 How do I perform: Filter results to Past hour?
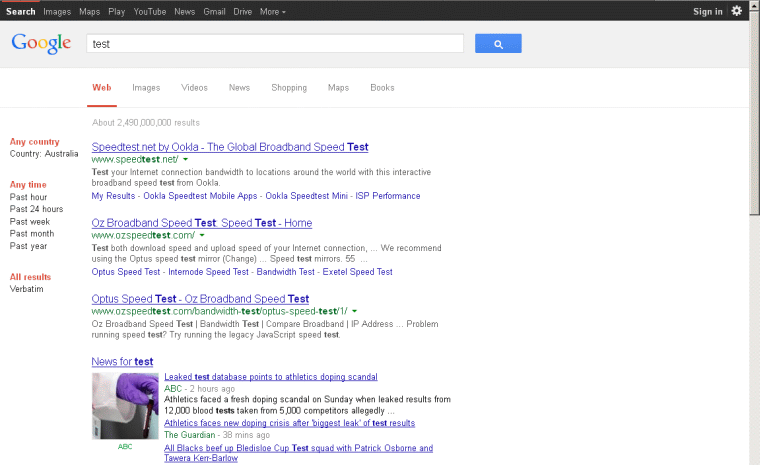[x=28, y=197]
